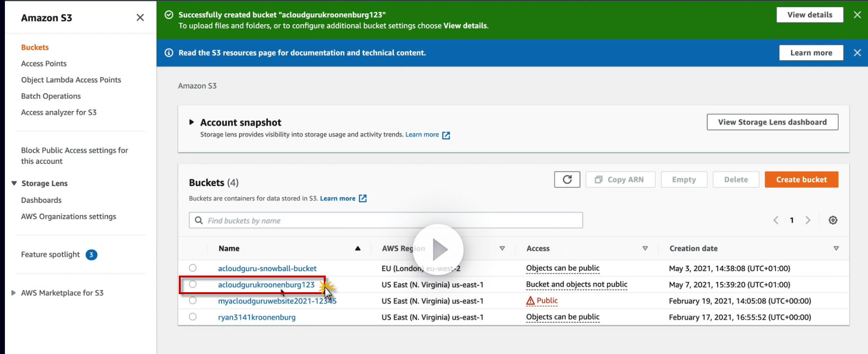Open the acloudgurukroonenburg123 bucket link
The width and height of the screenshot is (868, 354).
pyautogui.click(x=266, y=284)
